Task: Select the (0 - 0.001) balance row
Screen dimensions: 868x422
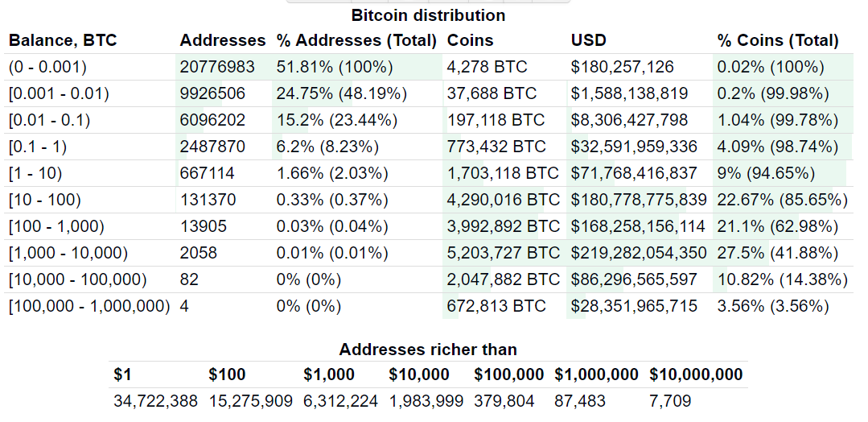Action: click(x=429, y=67)
